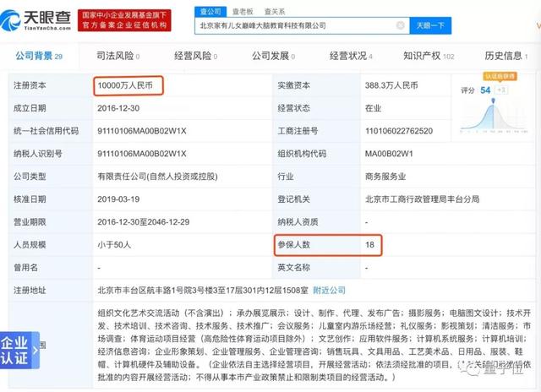
Task: Open the 经营风险 tab
Action: coord(195,56)
